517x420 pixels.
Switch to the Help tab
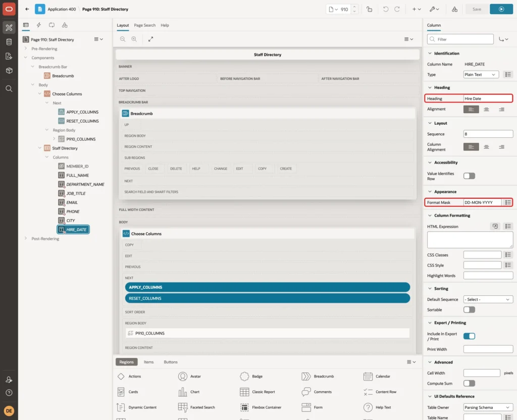(x=165, y=25)
